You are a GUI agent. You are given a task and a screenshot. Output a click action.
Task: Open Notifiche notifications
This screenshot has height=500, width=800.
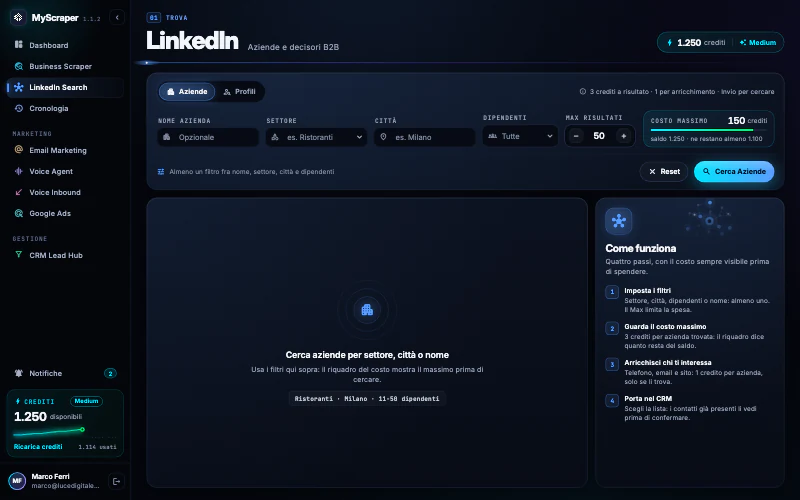point(65,373)
